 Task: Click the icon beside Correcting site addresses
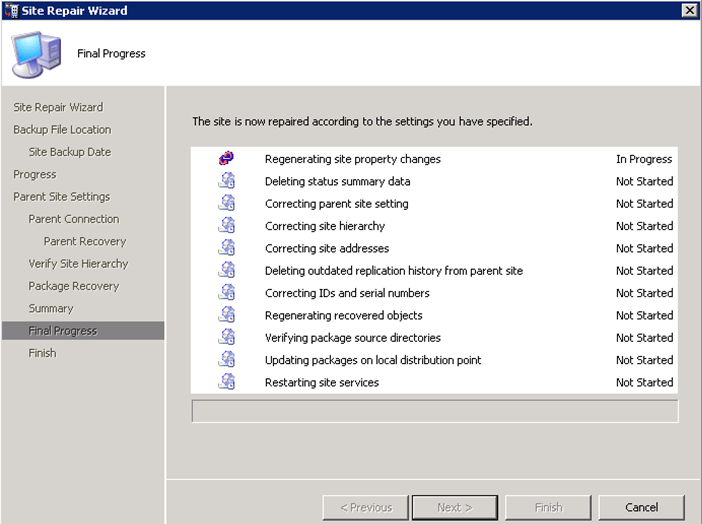[x=227, y=248]
